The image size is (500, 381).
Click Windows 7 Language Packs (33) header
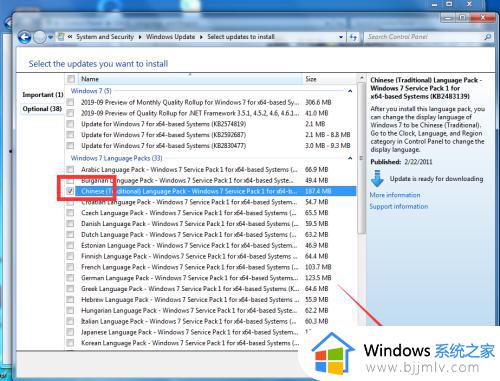tap(116, 158)
